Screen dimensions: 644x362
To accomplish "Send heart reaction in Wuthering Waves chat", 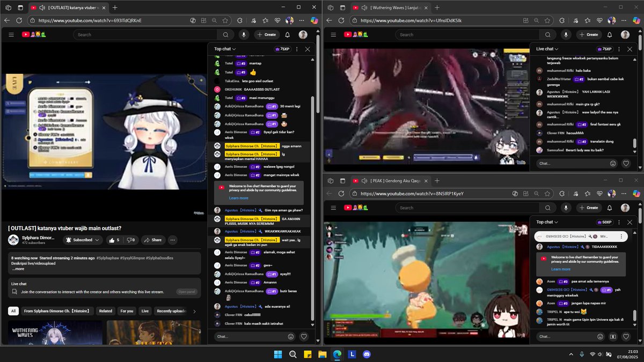I will [x=626, y=163].
